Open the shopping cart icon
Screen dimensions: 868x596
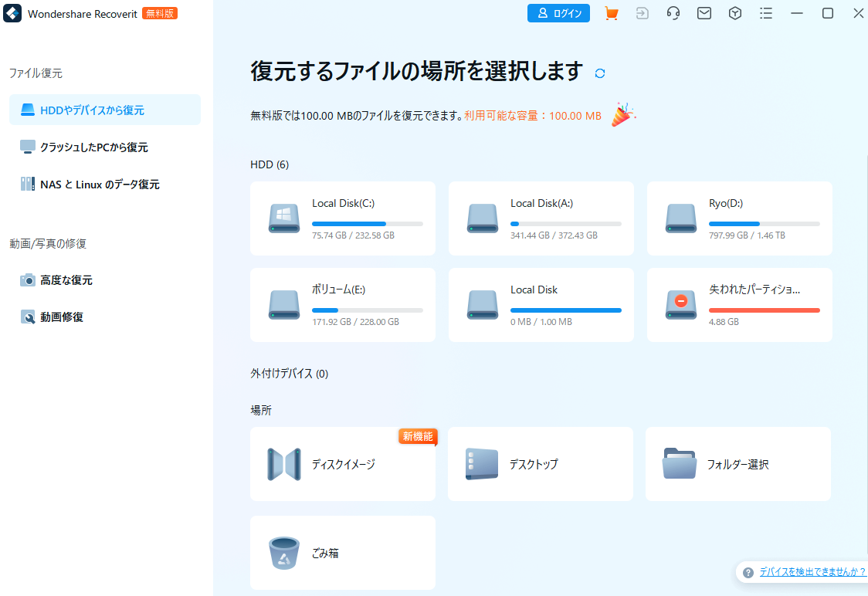611,13
